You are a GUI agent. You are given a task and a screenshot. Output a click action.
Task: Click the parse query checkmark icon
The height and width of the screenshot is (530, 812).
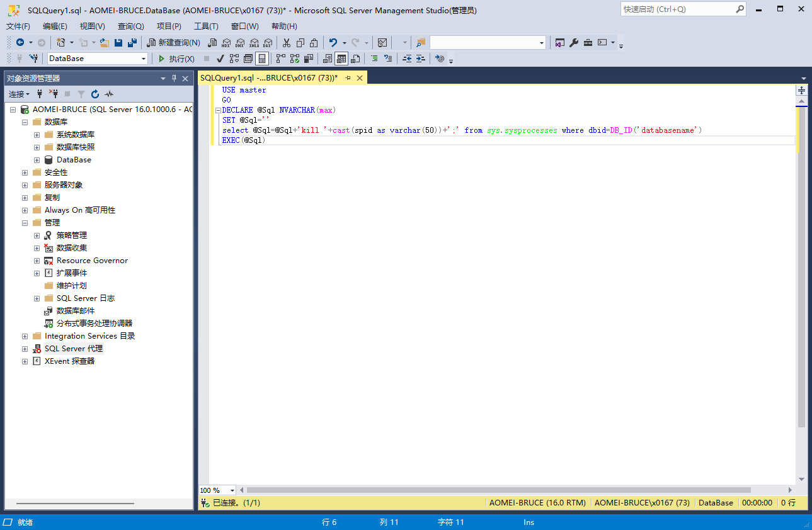(x=220, y=59)
